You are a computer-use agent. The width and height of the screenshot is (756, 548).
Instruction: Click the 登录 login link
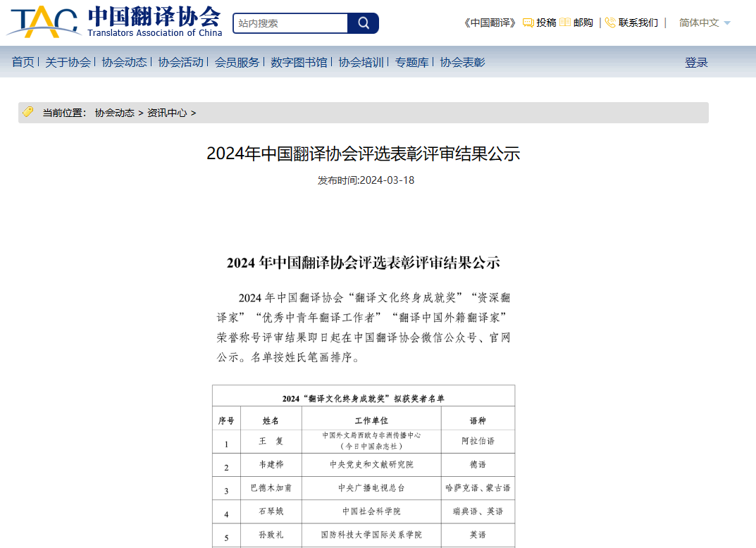[696, 62]
